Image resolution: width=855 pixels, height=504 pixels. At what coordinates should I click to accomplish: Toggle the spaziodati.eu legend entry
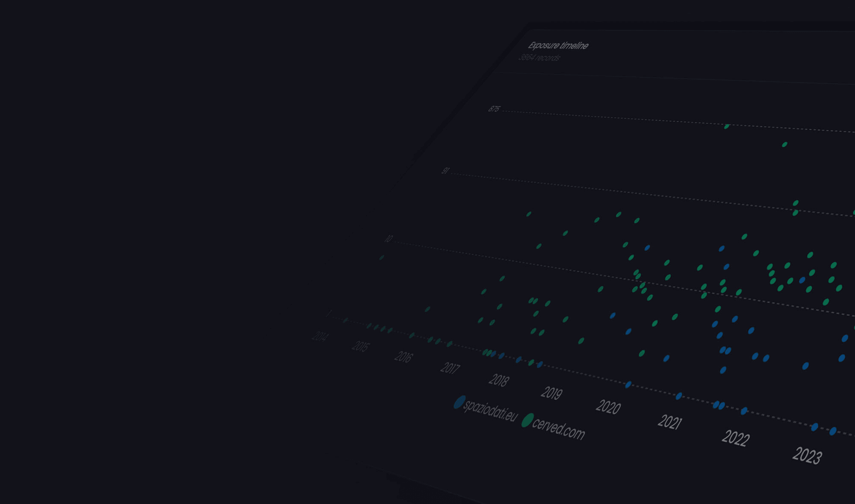tap(486, 409)
